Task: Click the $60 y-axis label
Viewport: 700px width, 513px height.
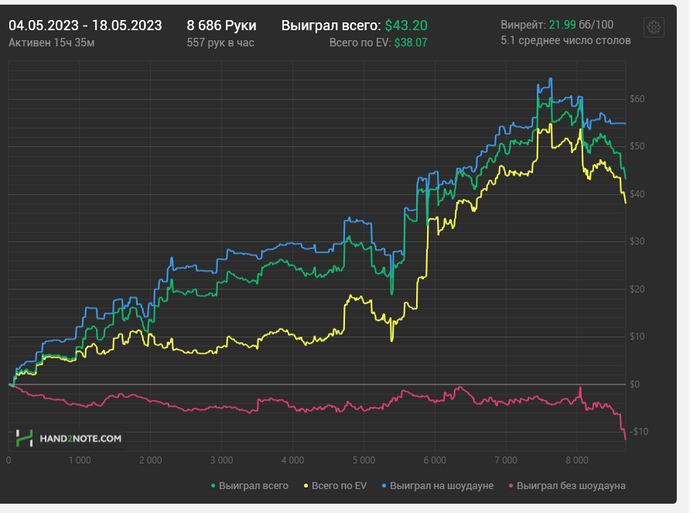Action: click(637, 99)
